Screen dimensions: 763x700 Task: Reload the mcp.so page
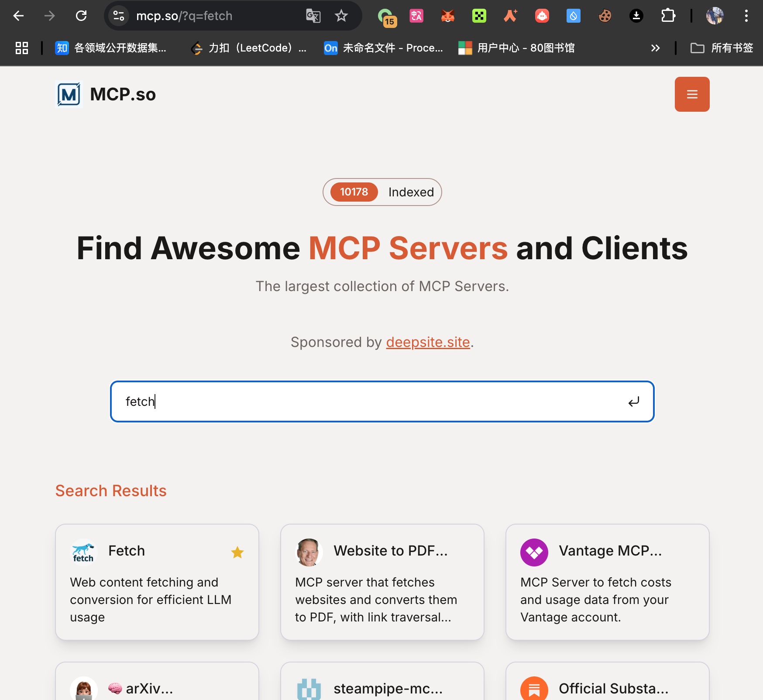click(x=81, y=16)
